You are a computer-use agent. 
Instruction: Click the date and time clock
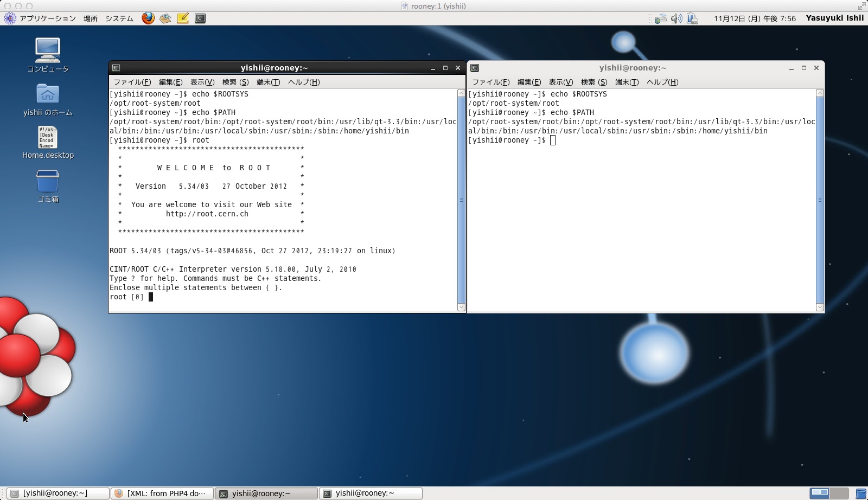pyautogui.click(x=755, y=18)
